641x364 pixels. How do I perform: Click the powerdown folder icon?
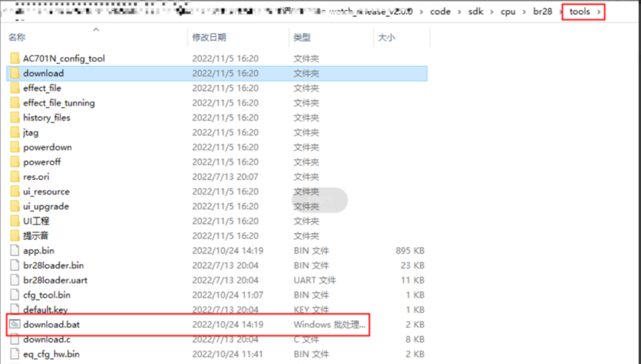click(15, 147)
